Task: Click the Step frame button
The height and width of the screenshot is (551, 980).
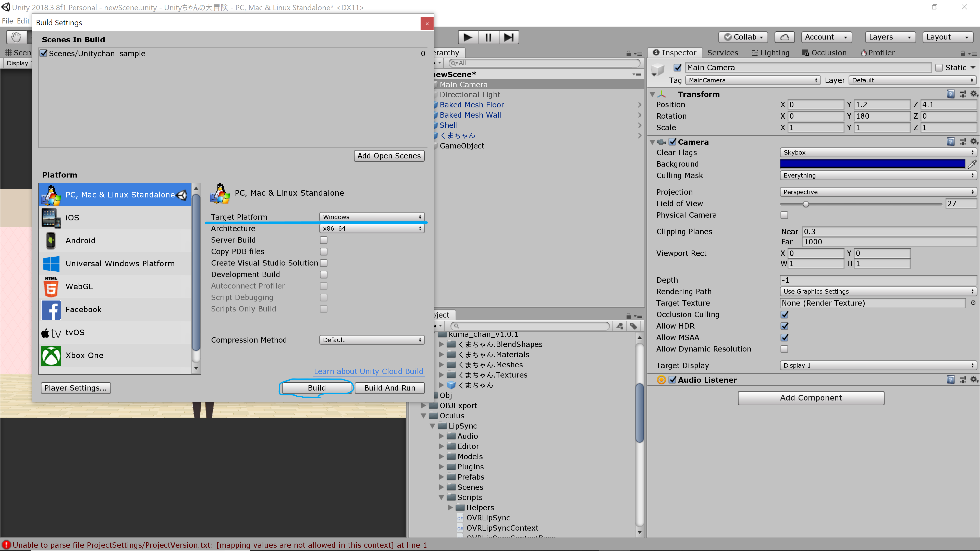Action: [509, 37]
